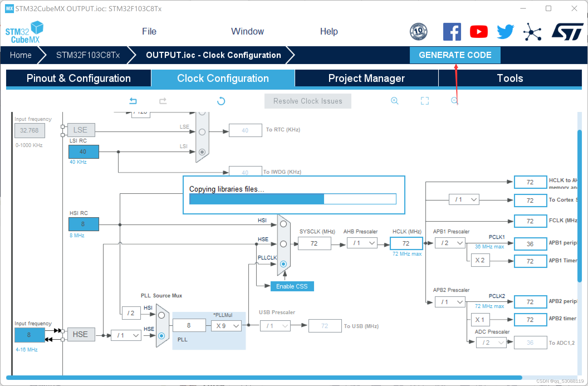The width and height of the screenshot is (588, 386).
Task: Click the GENERATE CODE button
Action: [455, 55]
